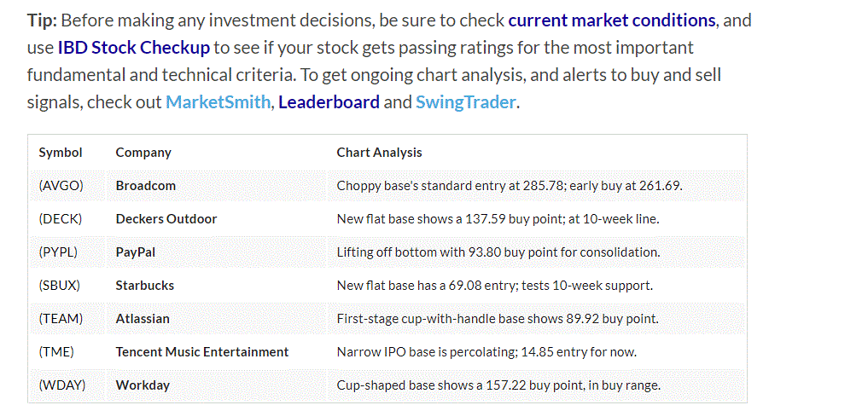Select PayPal in the company column

tap(136, 252)
